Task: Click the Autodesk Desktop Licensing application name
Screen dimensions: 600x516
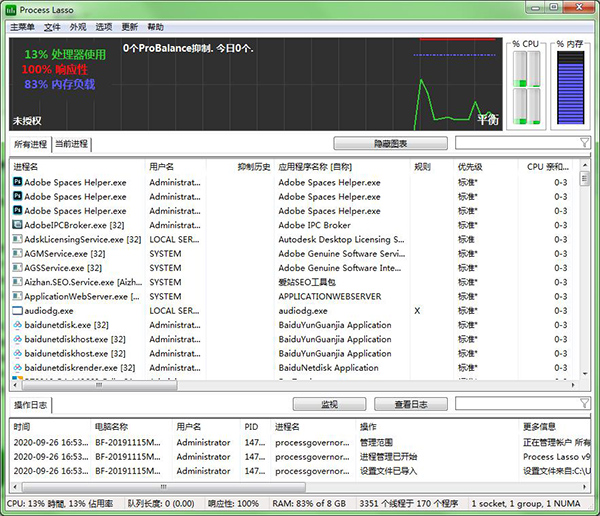Action: (x=341, y=239)
